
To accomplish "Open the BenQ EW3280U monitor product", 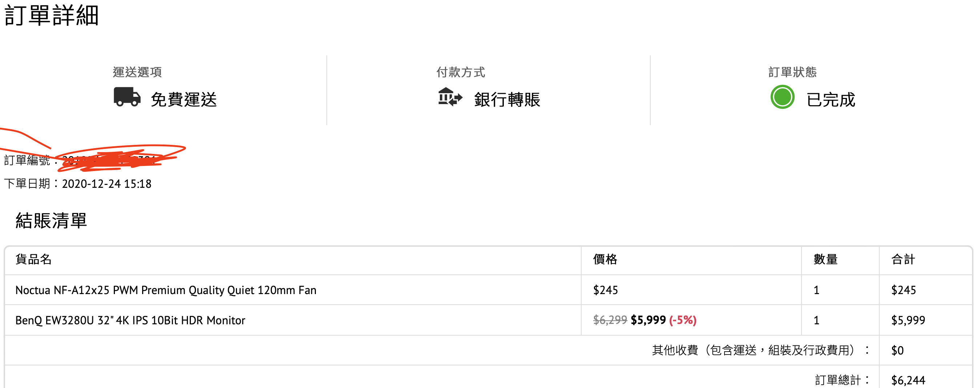I will click(x=130, y=320).
